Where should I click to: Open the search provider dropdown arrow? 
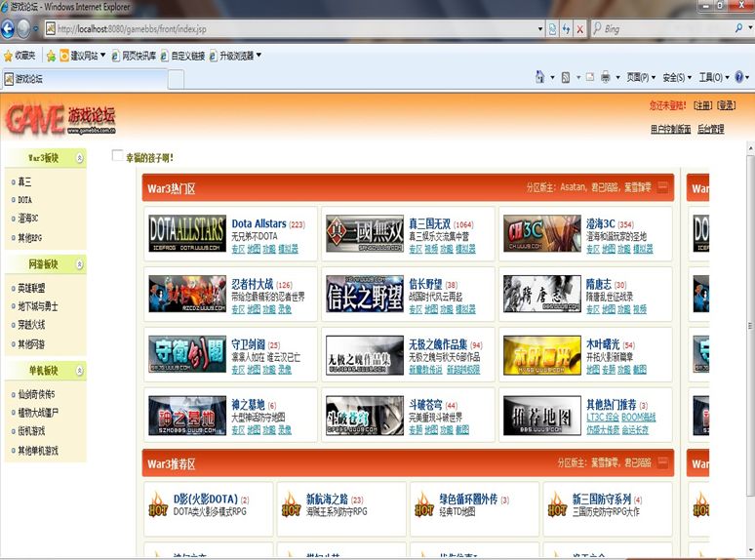[750, 28]
